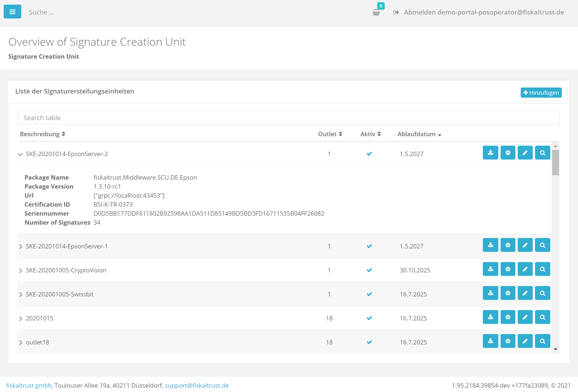Gear settings icon for SKE-202001005-CryptoVision
The image size is (578, 392).
pos(508,269)
